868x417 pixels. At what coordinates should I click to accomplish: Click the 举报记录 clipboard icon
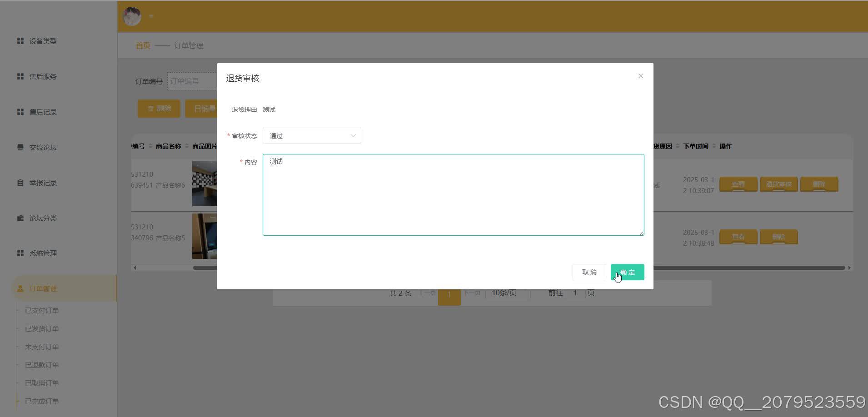click(x=20, y=183)
